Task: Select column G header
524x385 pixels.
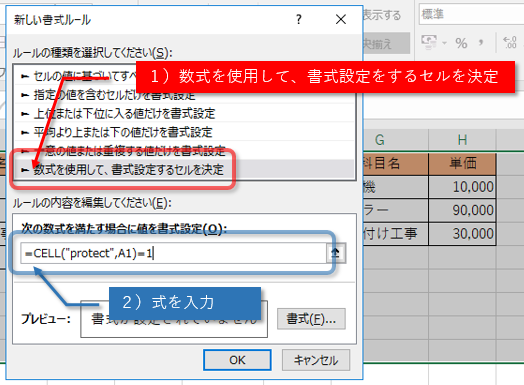Action: (396, 140)
